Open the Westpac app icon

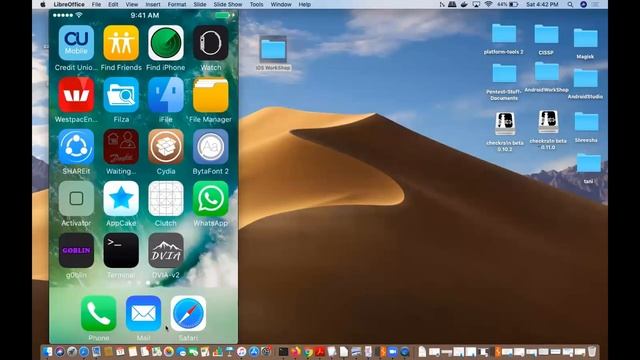76,95
